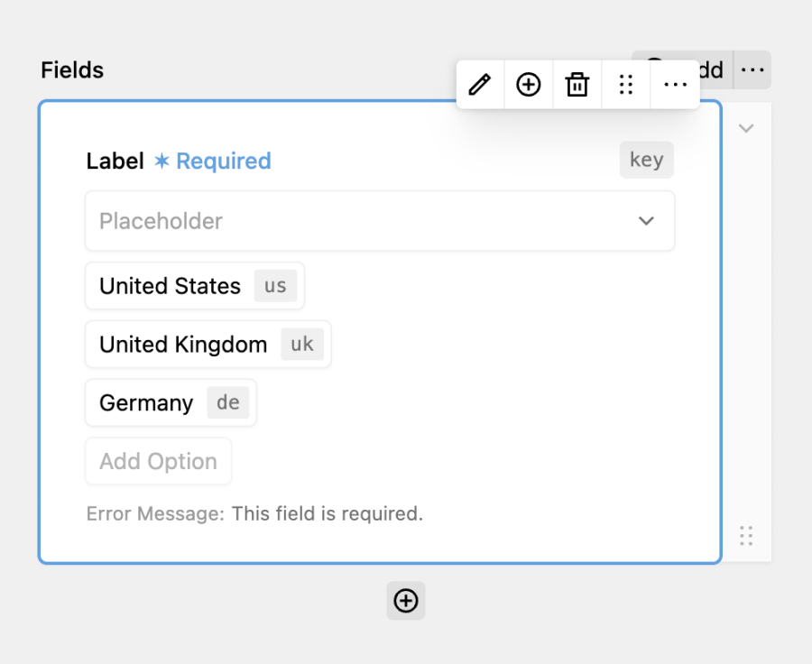Click the drag-handle dots in floating toolbar

(625, 85)
